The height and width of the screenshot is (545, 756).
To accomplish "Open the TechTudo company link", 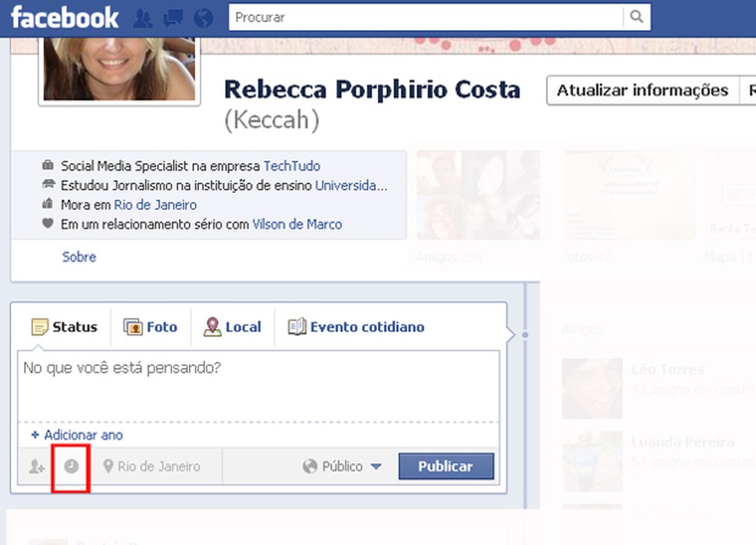I will coord(292,166).
